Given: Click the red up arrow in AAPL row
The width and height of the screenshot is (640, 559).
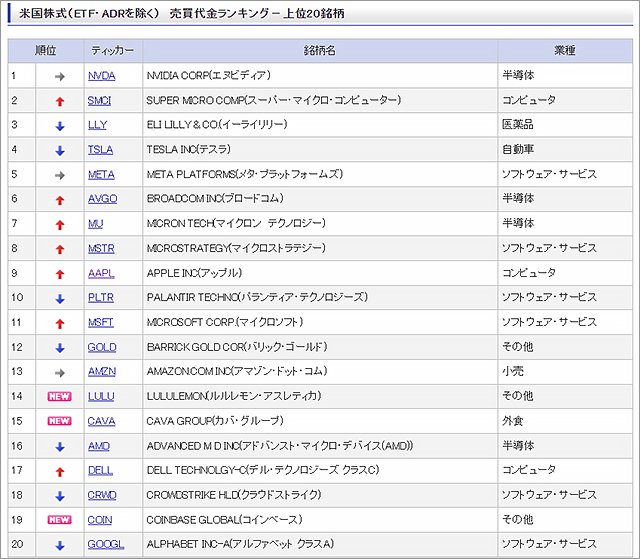Looking at the screenshot, I should pos(60,274).
